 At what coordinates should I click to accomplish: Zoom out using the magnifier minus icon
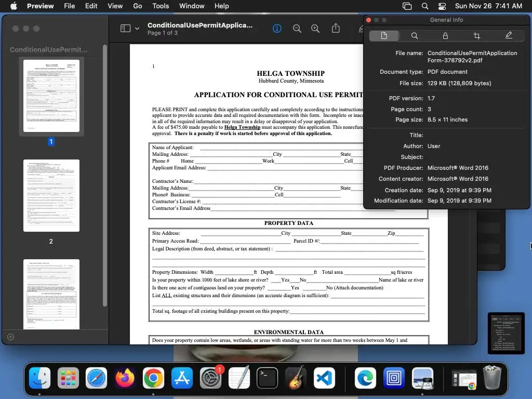[297, 29]
